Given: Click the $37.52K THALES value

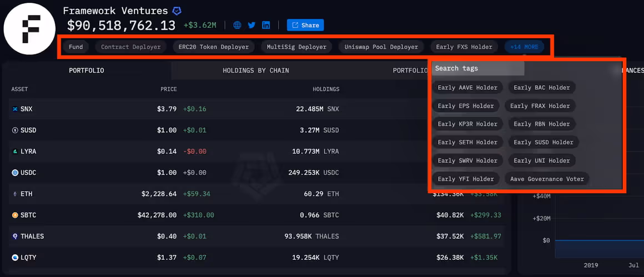Looking at the screenshot, I should [450, 236].
